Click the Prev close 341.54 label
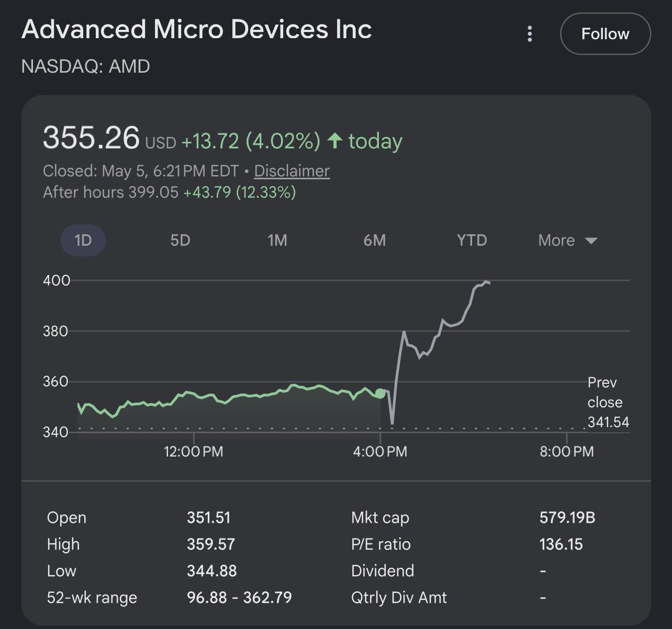 pyautogui.click(x=608, y=402)
